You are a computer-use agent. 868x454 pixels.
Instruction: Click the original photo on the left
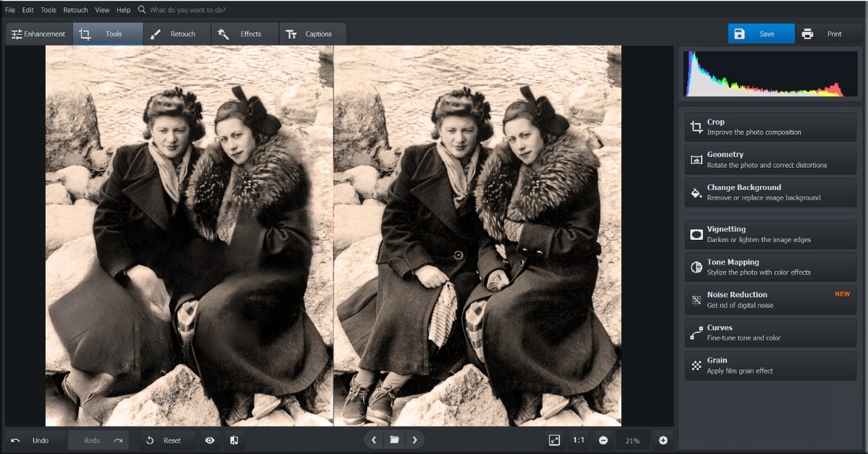click(190, 236)
